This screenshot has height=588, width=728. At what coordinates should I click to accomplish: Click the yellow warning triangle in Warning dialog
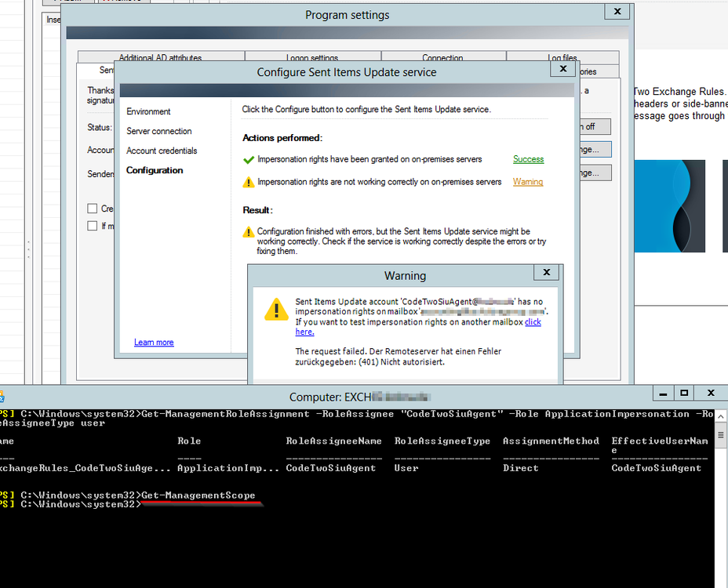(x=276, y=309)
